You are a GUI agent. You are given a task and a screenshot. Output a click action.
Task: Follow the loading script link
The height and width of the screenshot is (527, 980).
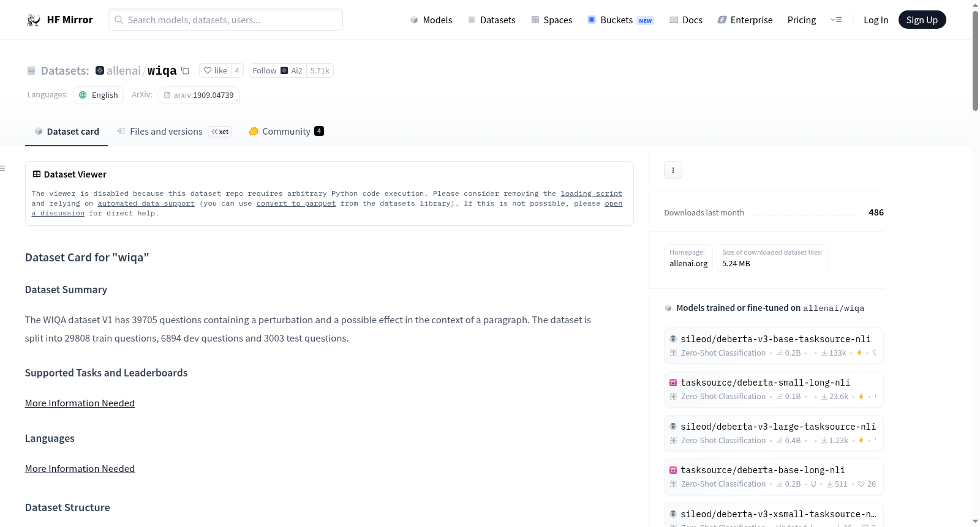click(591, 193)
